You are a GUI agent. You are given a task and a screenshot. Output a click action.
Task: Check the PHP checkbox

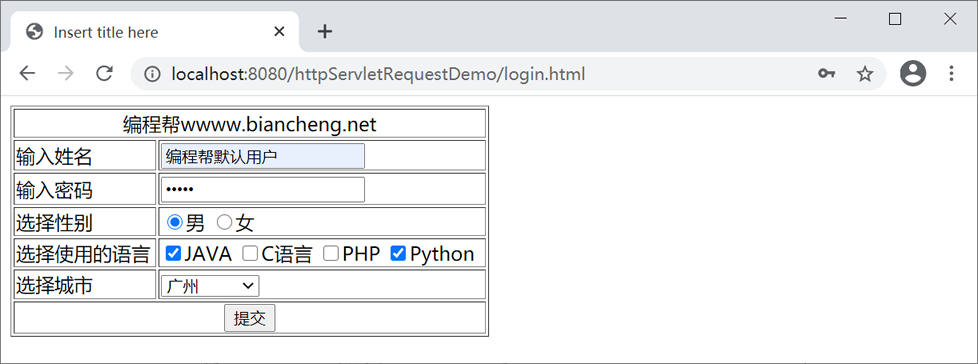[x=331, y=253]
